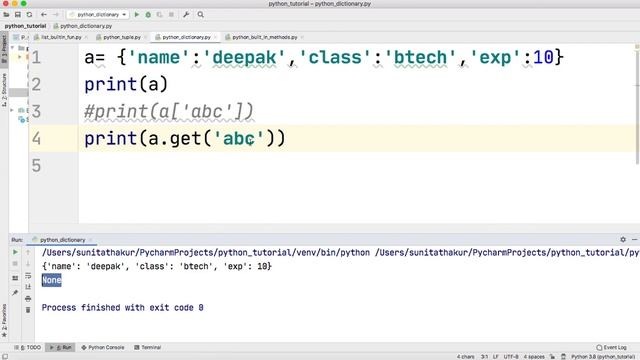Open file with the folder toolbar icon

coord(6,15)
